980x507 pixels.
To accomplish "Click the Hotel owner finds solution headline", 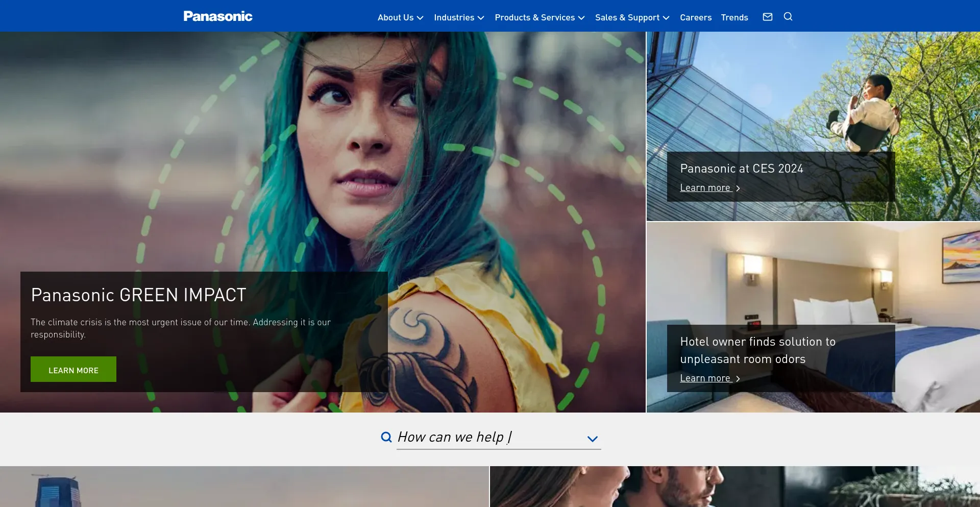I will (x=757, y=350).
